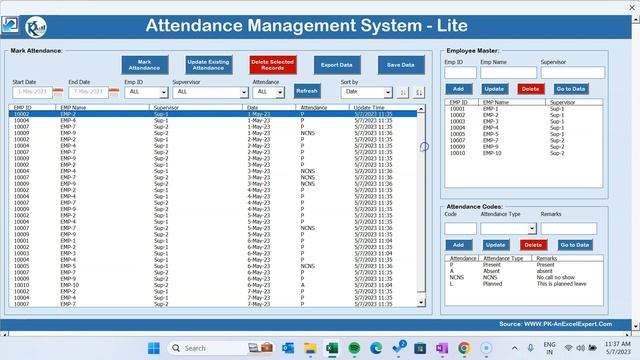Show hidden system tray icons
This screenshot has height=360, width=640.
coord(515,348)
